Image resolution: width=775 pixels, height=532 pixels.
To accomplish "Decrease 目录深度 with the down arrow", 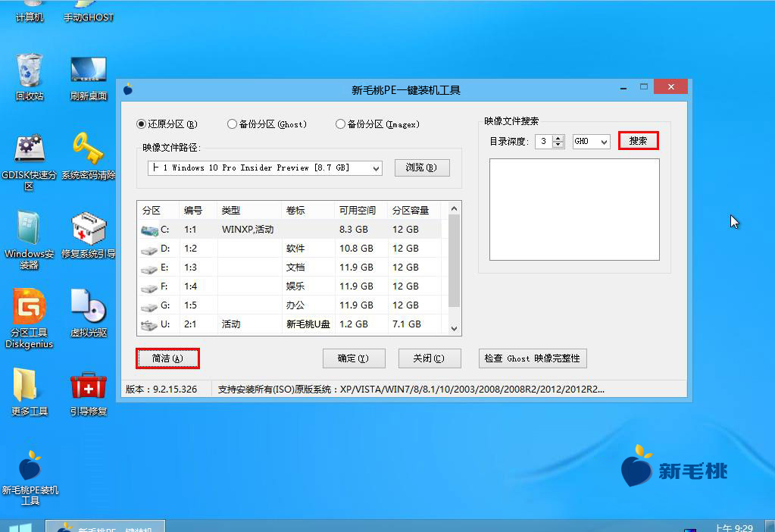I will click(558, 145).
